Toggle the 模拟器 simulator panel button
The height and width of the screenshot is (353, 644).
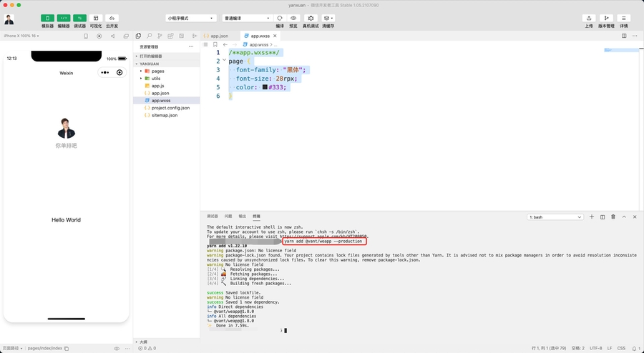(47, 18)
